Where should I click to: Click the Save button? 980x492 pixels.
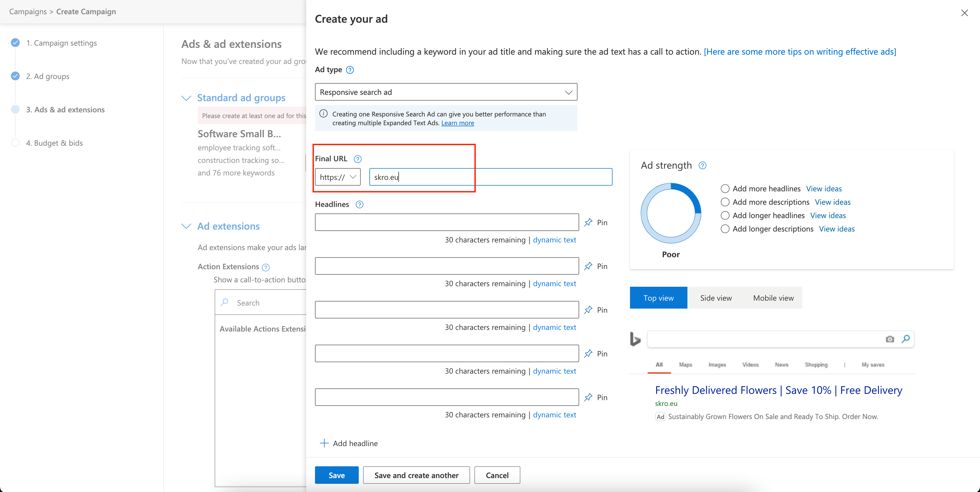(337, 475)
